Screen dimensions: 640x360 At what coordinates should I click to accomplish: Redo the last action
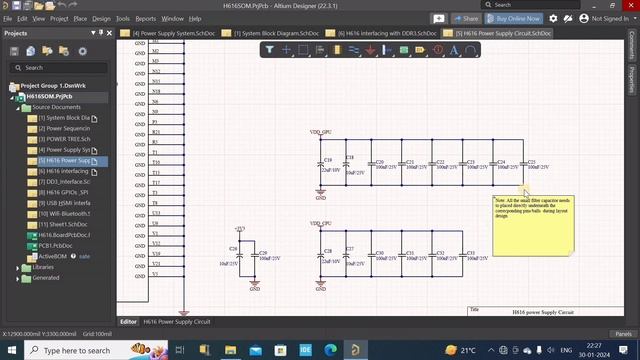coord(73,5)
